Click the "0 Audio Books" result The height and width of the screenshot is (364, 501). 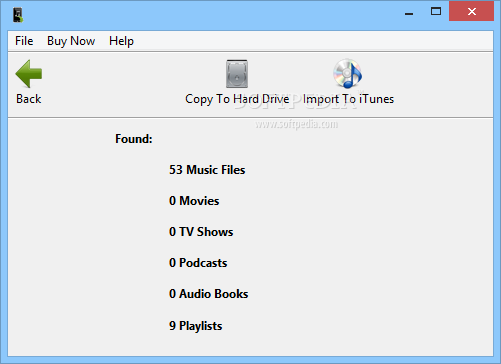coord(209,294)
